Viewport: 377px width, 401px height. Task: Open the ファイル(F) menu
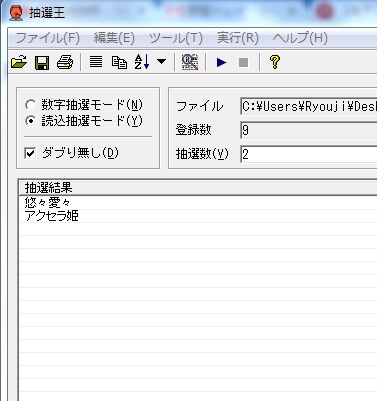tap(48, 38)
